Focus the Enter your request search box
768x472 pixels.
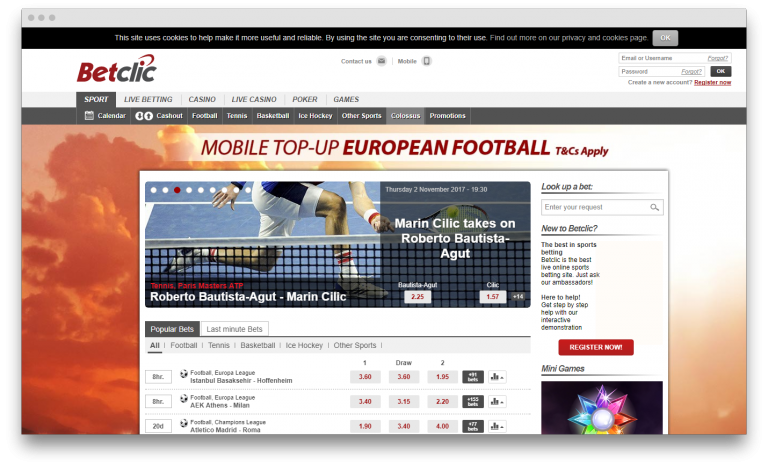tap(602, 207)
